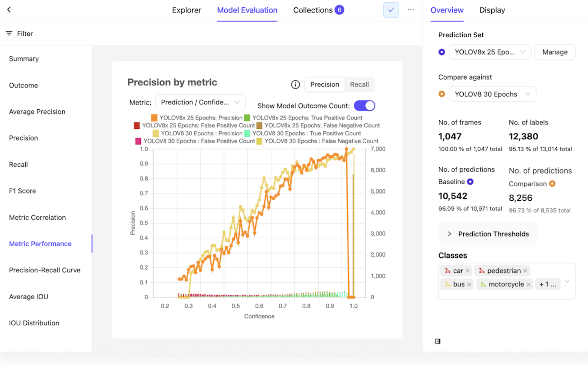Open the Display tab

[x=492, y=10]
